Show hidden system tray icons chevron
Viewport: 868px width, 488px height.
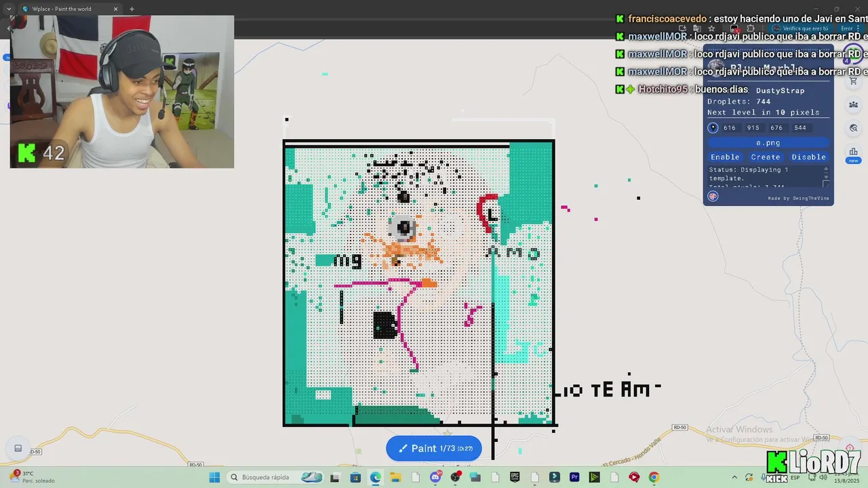[x=734, y=477]
